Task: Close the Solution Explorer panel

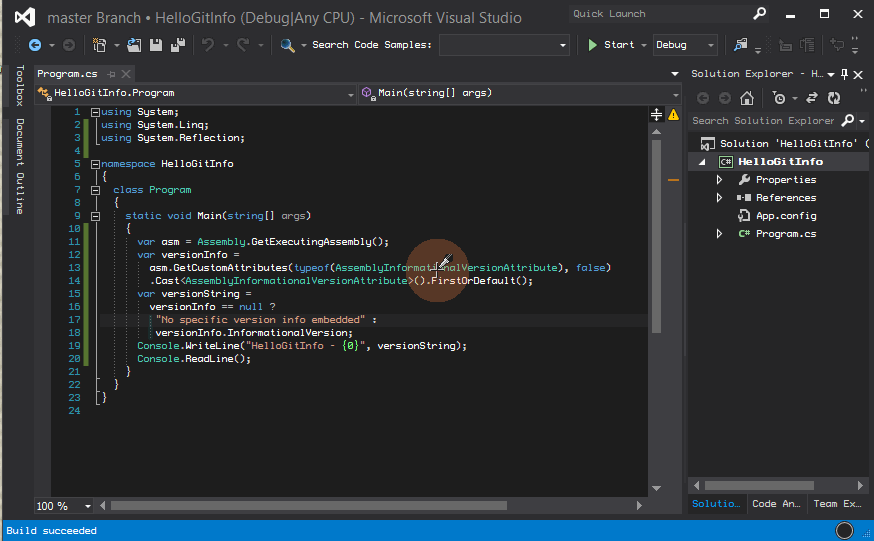Action: [x=858, y=74]
